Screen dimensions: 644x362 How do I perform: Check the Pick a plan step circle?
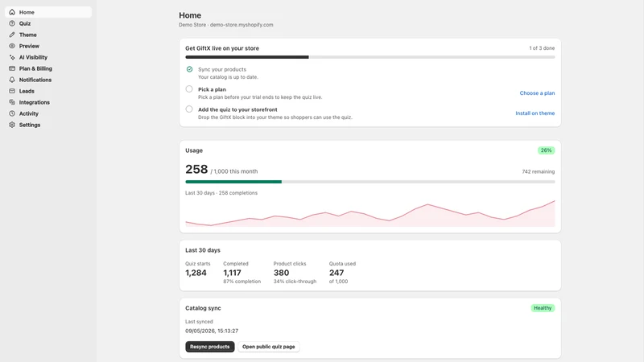coord(189,89)
